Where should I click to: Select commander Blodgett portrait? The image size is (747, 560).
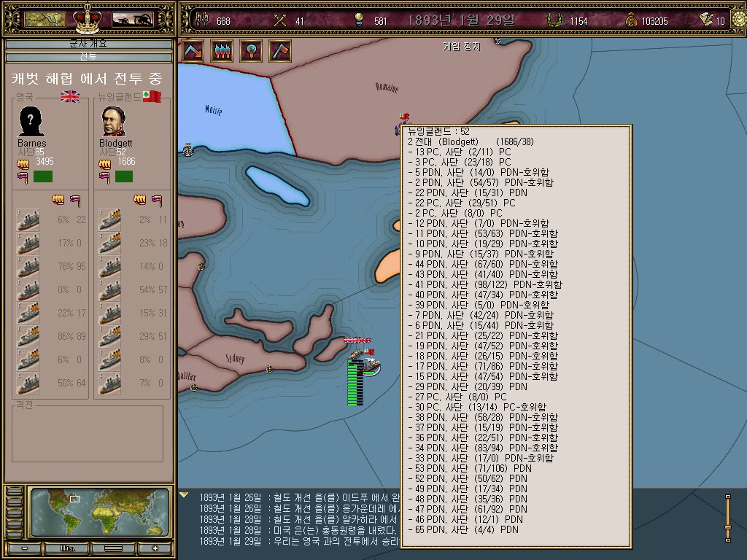click(114, 122)
